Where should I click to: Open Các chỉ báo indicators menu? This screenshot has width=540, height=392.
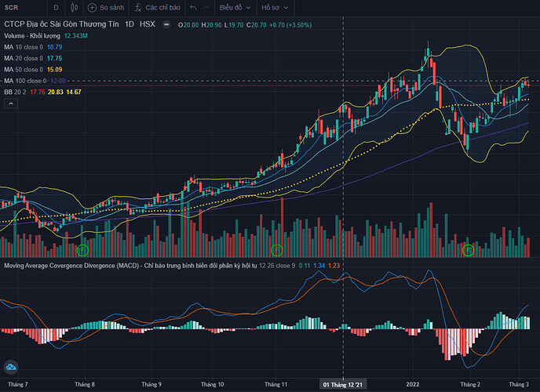(157, 8)
